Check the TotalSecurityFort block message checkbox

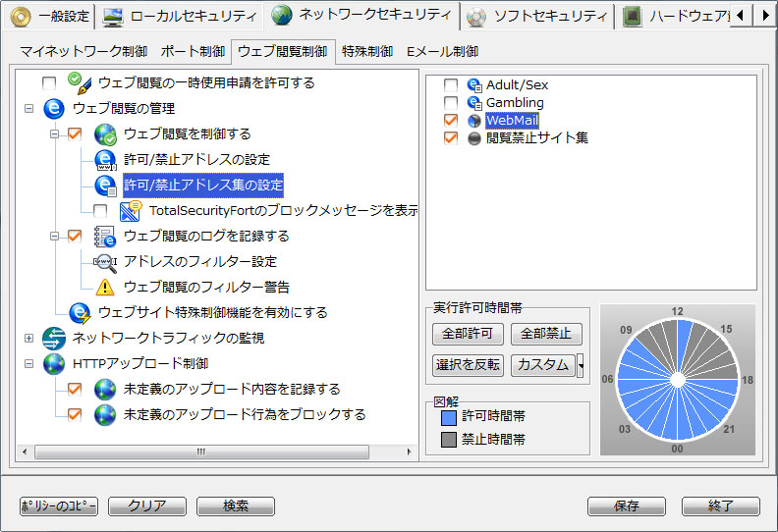point(100,211)
